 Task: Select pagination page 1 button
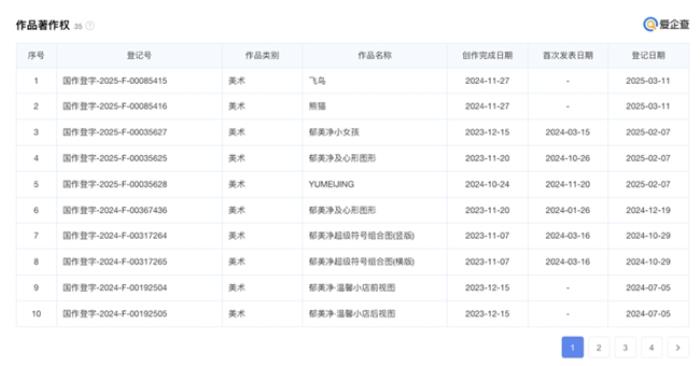(x=572, y=347)
